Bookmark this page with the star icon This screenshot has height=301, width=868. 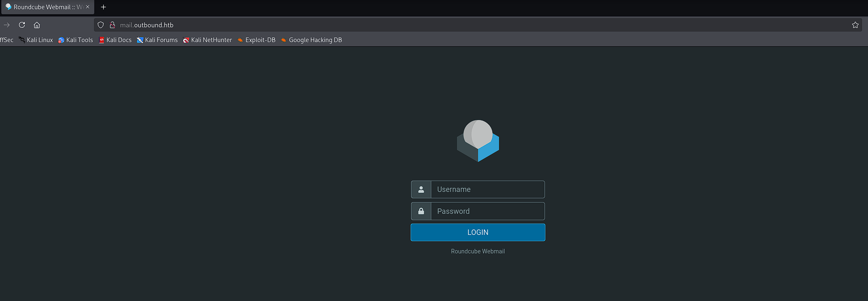point(855,25)
